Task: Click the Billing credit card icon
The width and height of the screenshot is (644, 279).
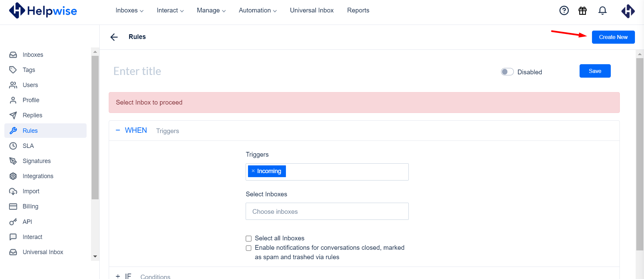Action: click(13, 206)
